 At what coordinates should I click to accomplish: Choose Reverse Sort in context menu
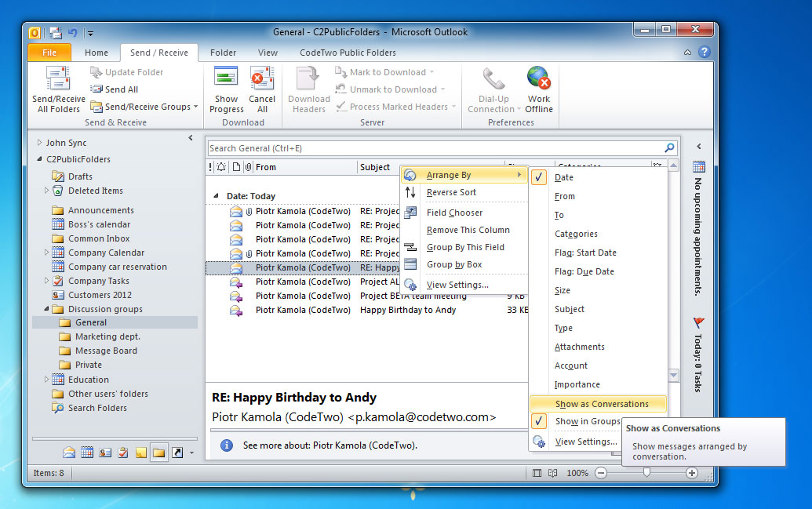(x=451, y=192)
